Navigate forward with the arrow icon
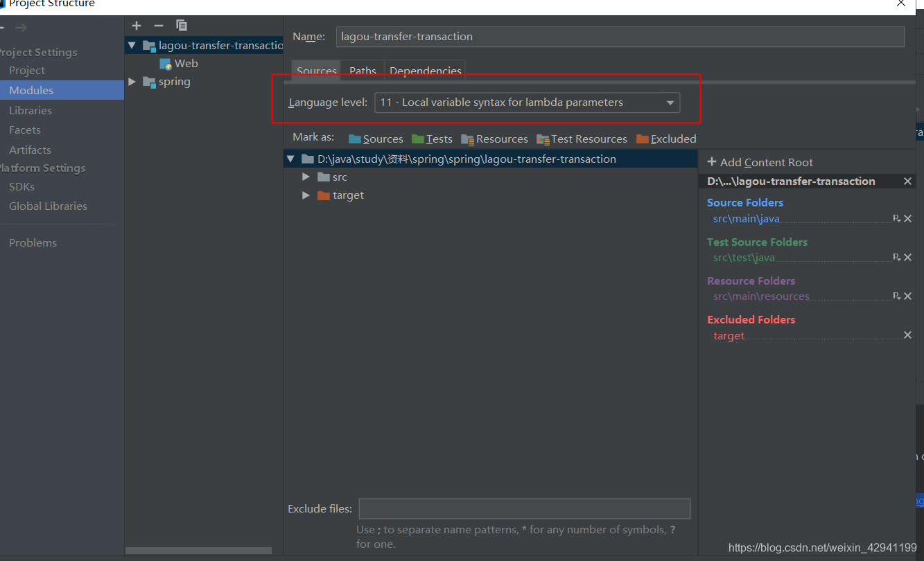Image resolution: width=924 pixels, height=561 pixels. point(21,28)
